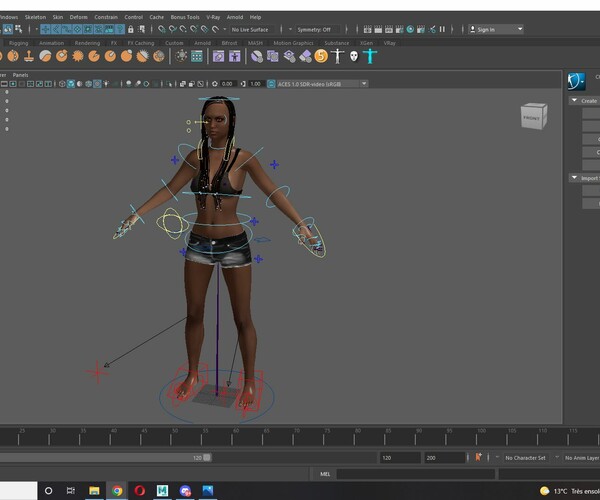The width and height of the screenshot is (600, 500).
Task: Toggle wireframe cube in viewport toolbar
Action: click(62, 84)
